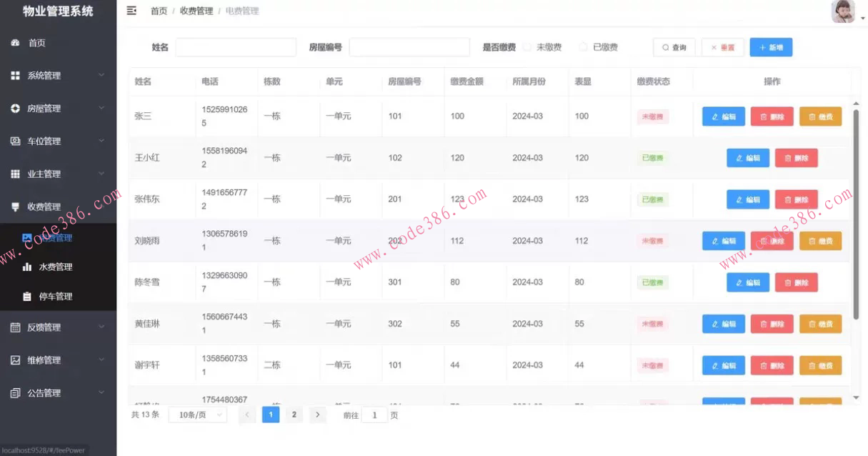The height and width of the screenshot is (456, 868).
Task: Click the water fee bar chart icon
Action: point(27,267)
